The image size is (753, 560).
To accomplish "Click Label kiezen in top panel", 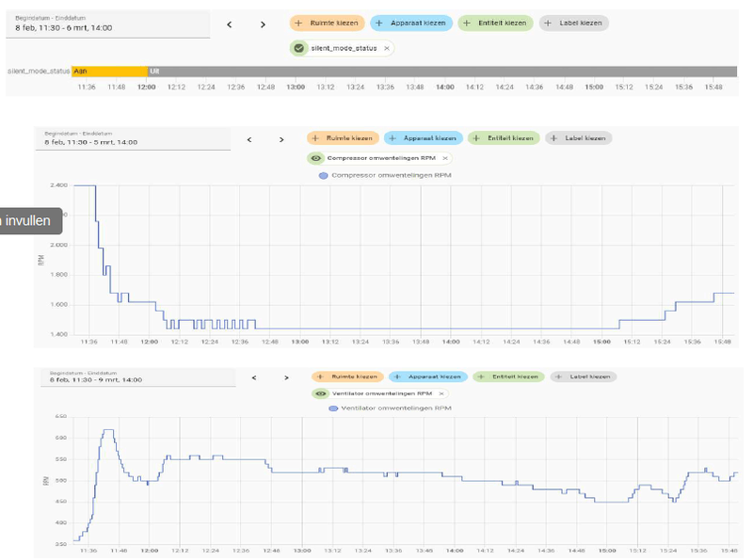I will (574, 23).
